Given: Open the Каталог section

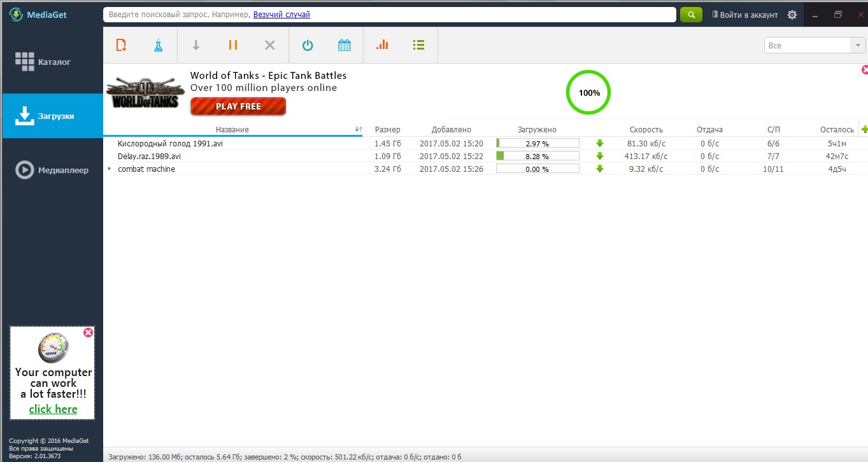Looking at the screenshot, I should [52, 62].
